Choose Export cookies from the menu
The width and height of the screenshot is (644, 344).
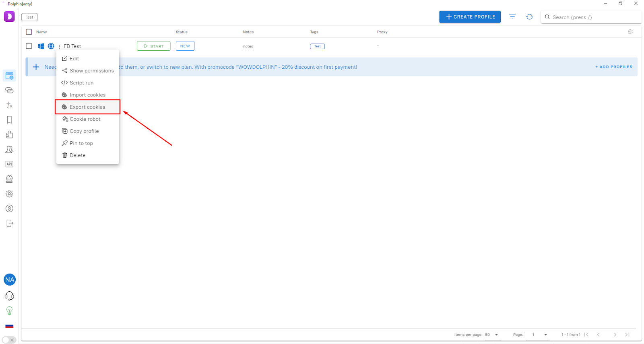pos(88,107)
